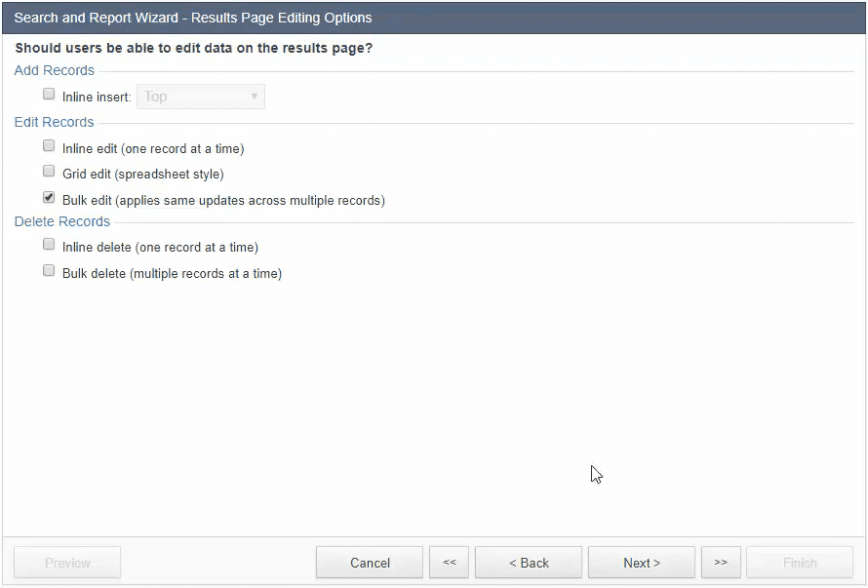Tick the Bulk delete checkbox
This screenshot has width=868, height=588.
point(49,271)
